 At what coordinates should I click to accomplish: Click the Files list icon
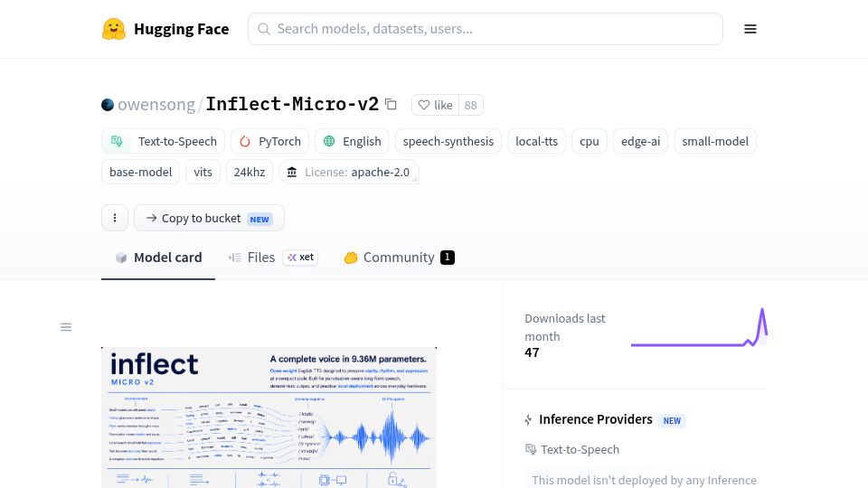point(235,258)
